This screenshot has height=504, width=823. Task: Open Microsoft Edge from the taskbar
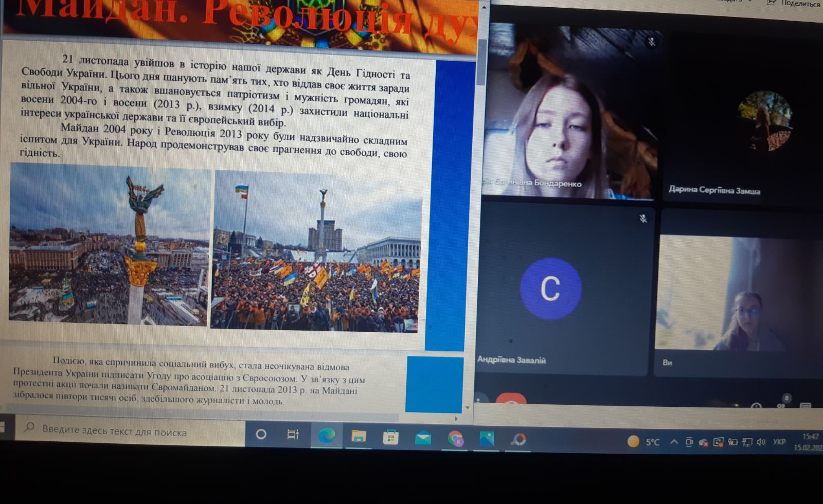pos(326,436)
